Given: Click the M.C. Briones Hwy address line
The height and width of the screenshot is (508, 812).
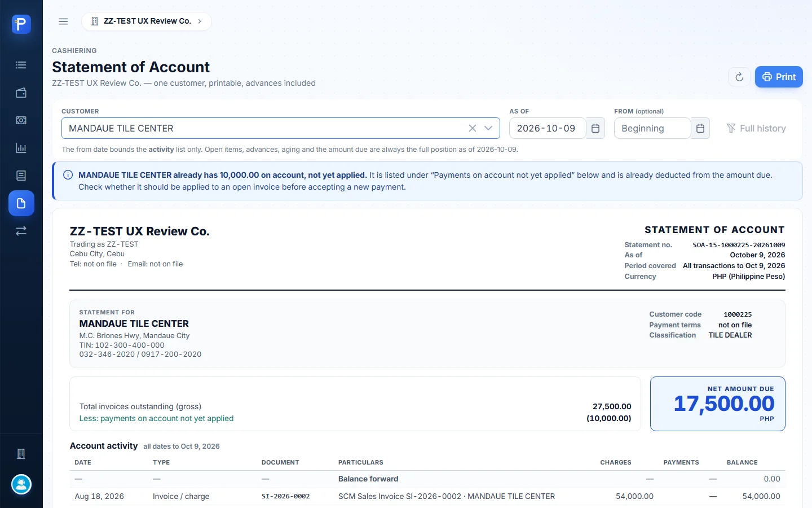Looking at the screenshot, I should tap(134, 335).
